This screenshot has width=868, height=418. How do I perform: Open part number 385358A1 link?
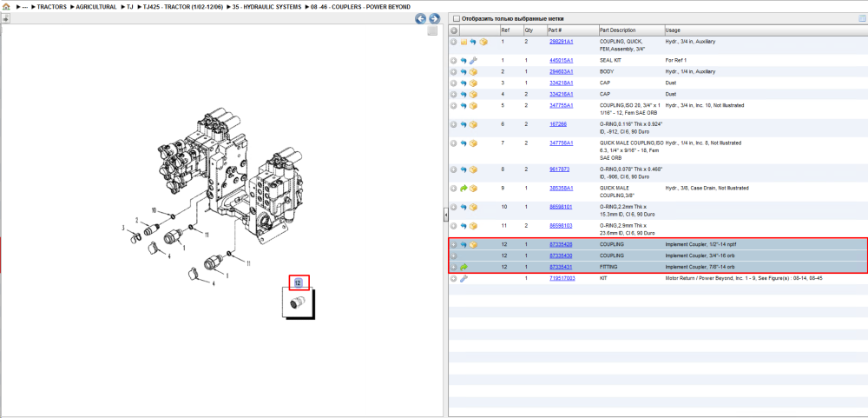click(x=561, y=188)
